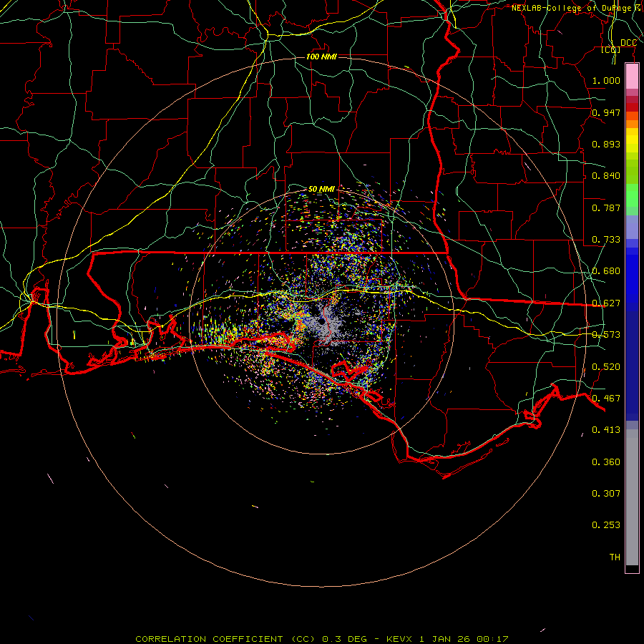Select the 0.840 scale value
Image resolution: width=644 pixels, height=644 pixels.
pos(606,176)
